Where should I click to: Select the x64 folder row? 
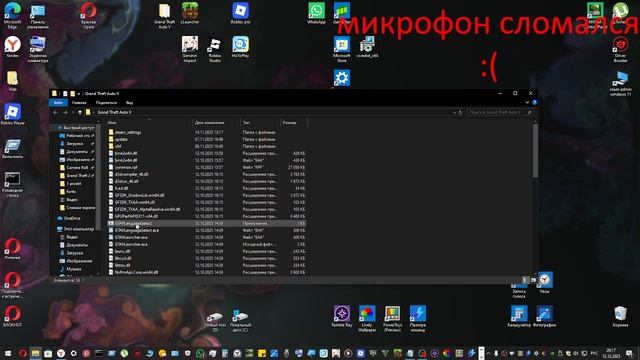207,146
